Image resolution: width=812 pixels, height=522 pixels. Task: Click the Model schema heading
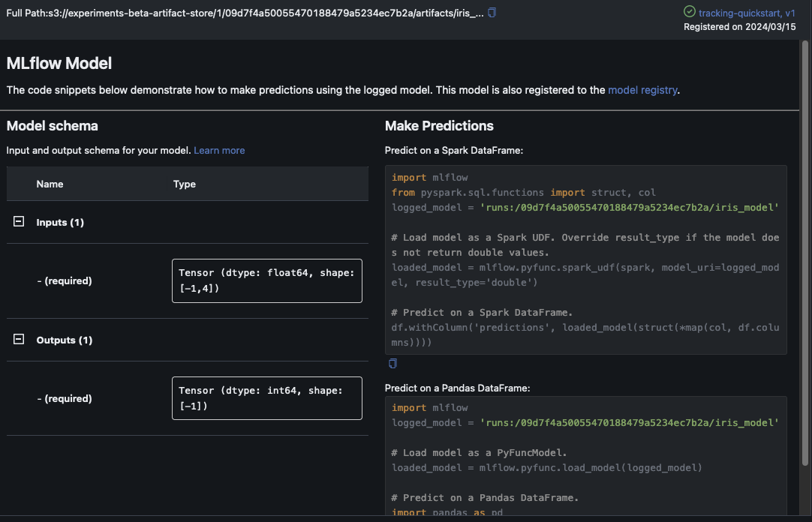point(53,126)
